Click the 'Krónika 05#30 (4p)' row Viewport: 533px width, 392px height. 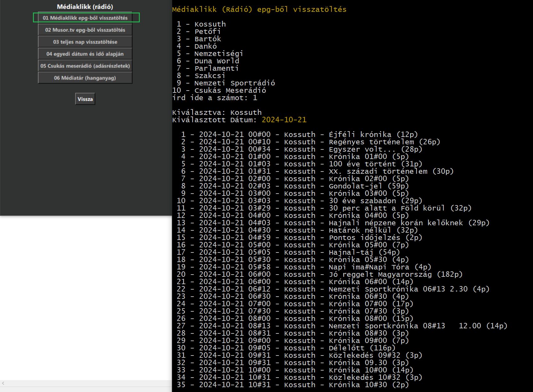293,260
